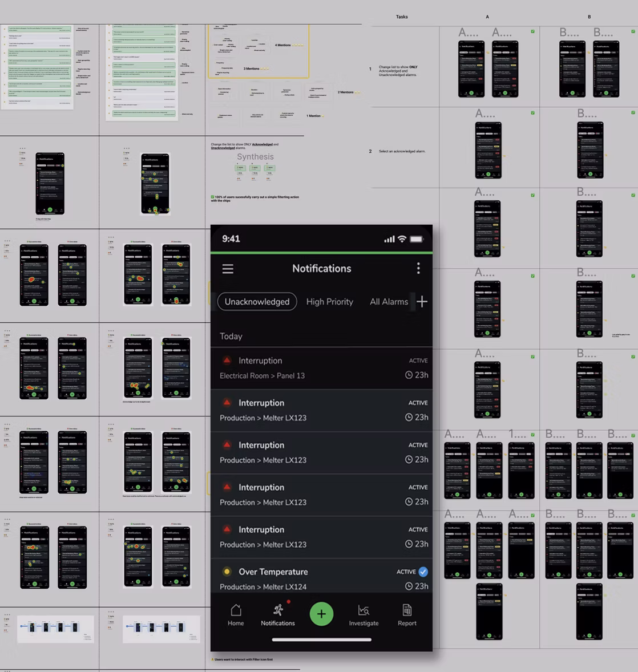The height and width of the screenshot is (672, 638).
Task: Select the Unacknowledged filter chip
Action: tap(257, 302)
